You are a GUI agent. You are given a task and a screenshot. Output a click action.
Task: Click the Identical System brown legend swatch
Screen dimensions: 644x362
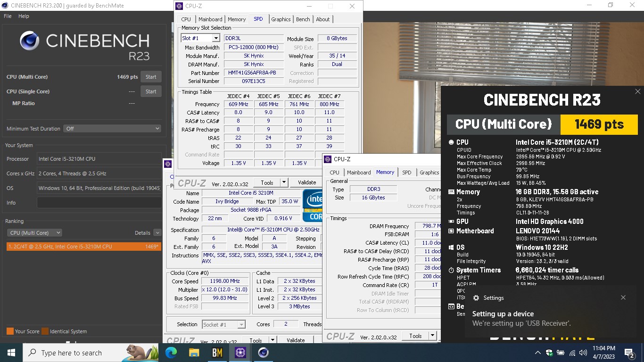tap(45, 331)
